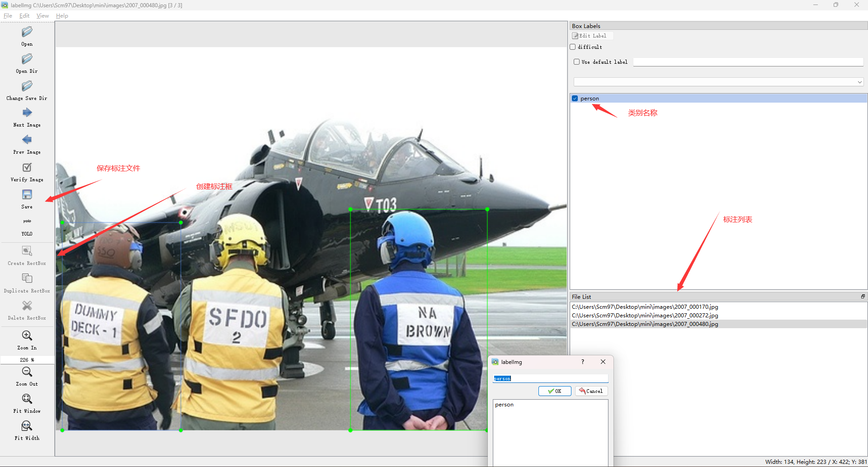The height and width of the screenshot is (467, 868).
Task: Go to Next Image arrow
Action: (x=27, y=113)
